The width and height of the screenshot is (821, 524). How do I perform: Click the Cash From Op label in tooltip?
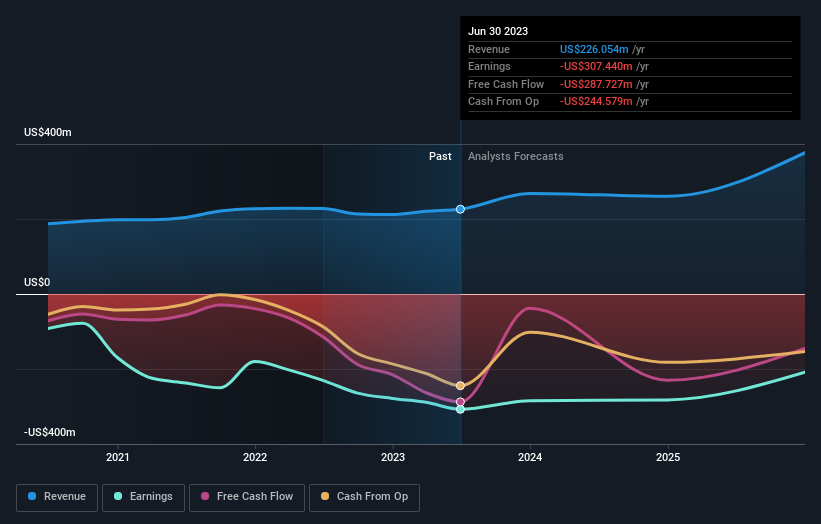click(503, 102)
